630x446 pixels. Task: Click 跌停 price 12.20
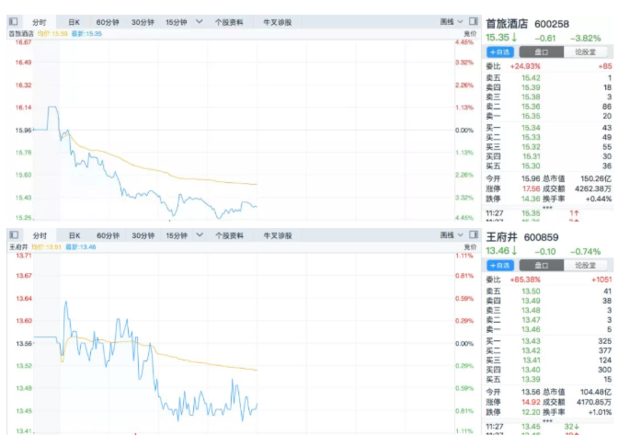tap(531, 412)
